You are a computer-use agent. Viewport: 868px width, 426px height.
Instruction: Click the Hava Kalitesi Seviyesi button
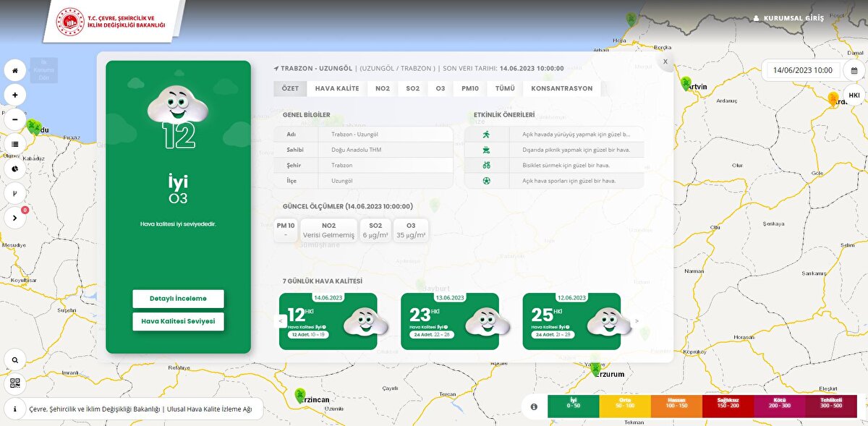(x=178, y=321)
